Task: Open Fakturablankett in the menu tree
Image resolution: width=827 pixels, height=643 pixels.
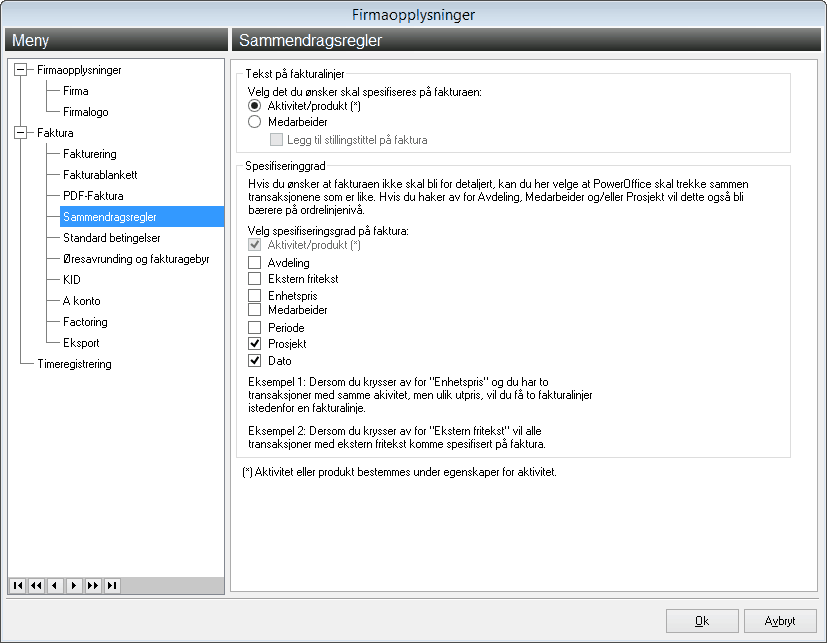Action: tap(100, 175)
